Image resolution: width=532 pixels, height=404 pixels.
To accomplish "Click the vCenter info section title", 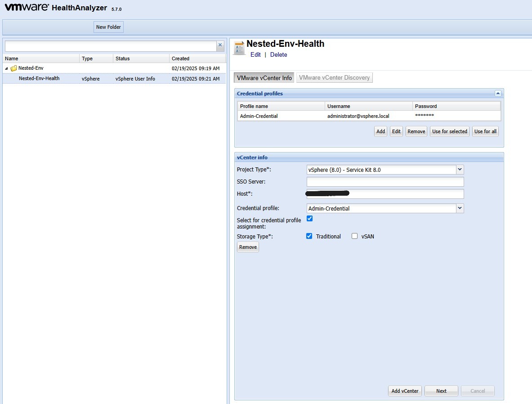I will pos(252,157).
